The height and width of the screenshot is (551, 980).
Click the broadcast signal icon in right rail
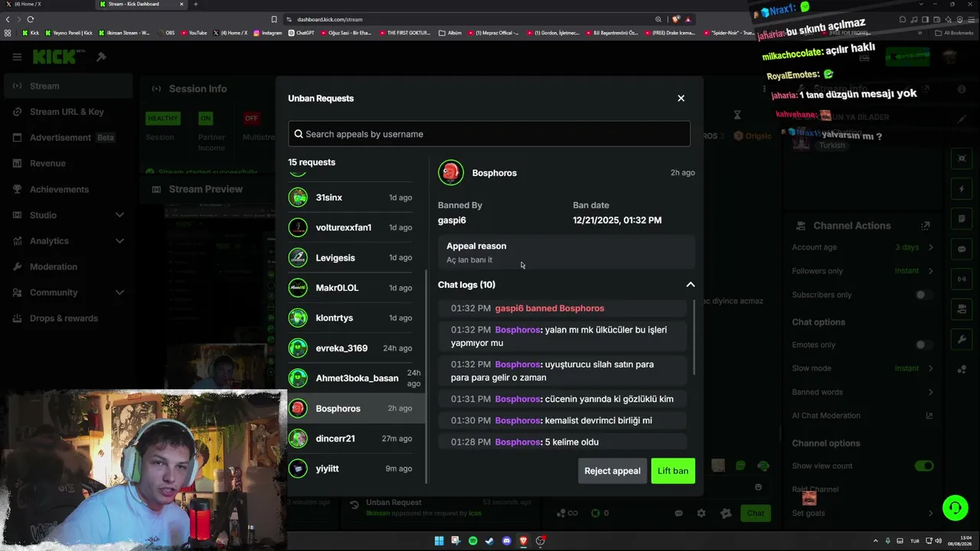tap(962, 279)
